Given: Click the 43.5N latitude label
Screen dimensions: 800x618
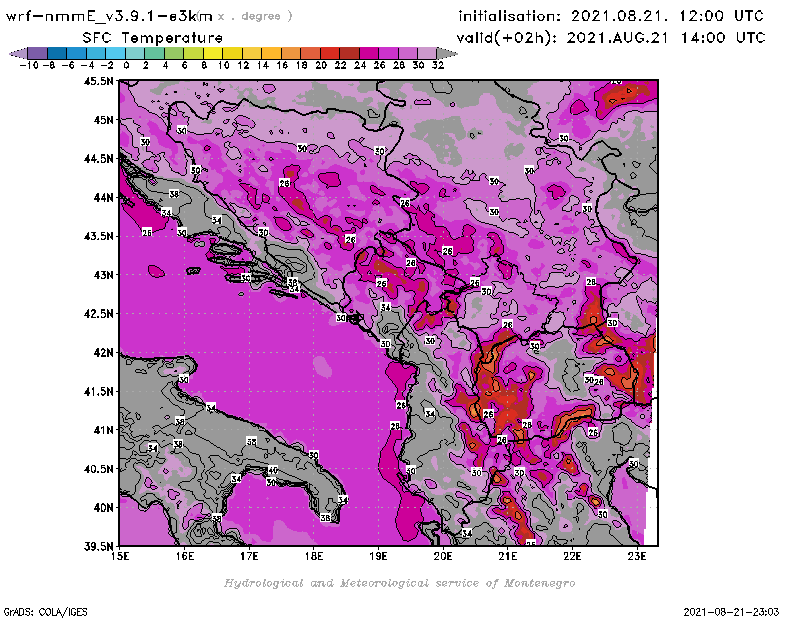Looking at the screenshot, I should pos(98,236).
